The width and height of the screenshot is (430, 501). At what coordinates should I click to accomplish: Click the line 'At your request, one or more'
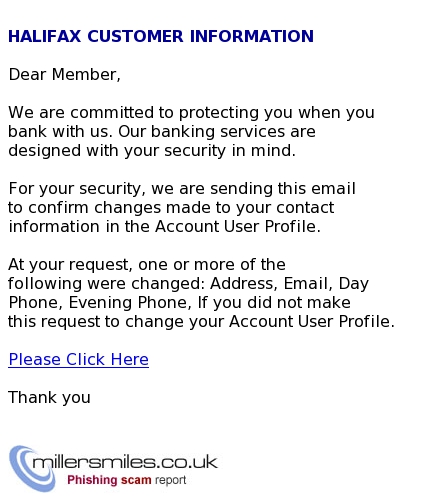[x=147, y=265]
